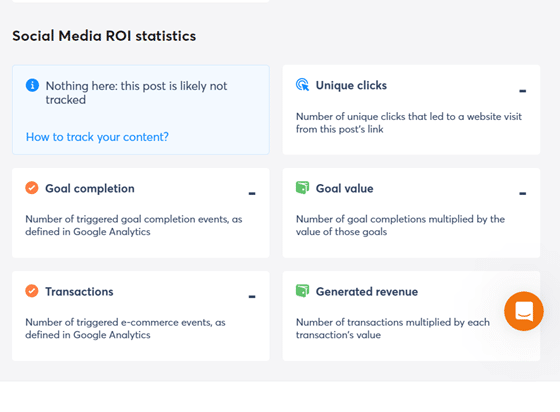Open the orange chat support bubble
560x412 pixels.
click(x=524, y=311)
